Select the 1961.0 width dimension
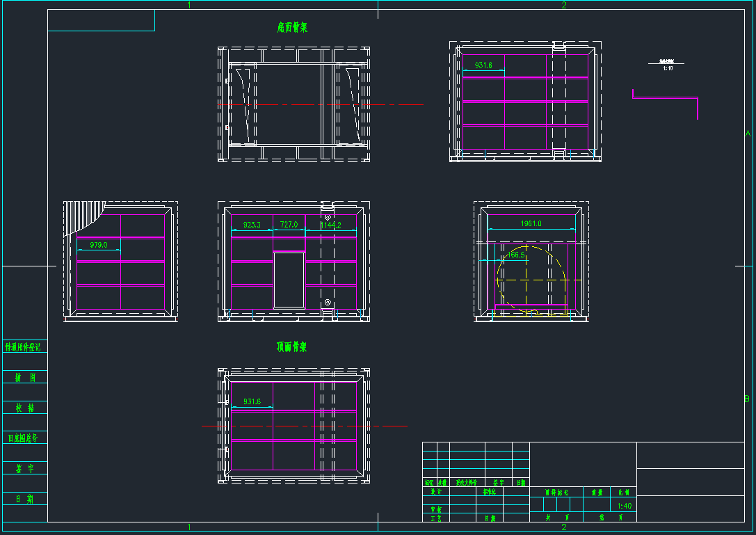Screen dimensions: 756x535 (533, 224)
